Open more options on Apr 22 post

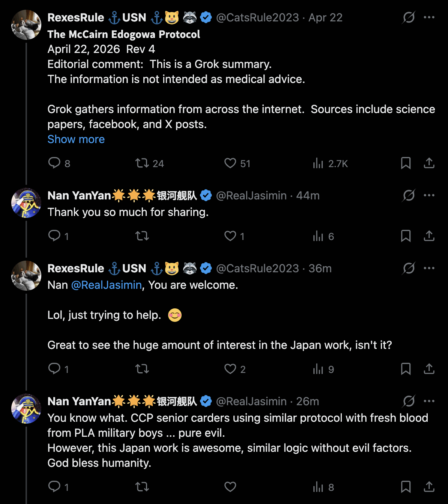tap(429, 17)
